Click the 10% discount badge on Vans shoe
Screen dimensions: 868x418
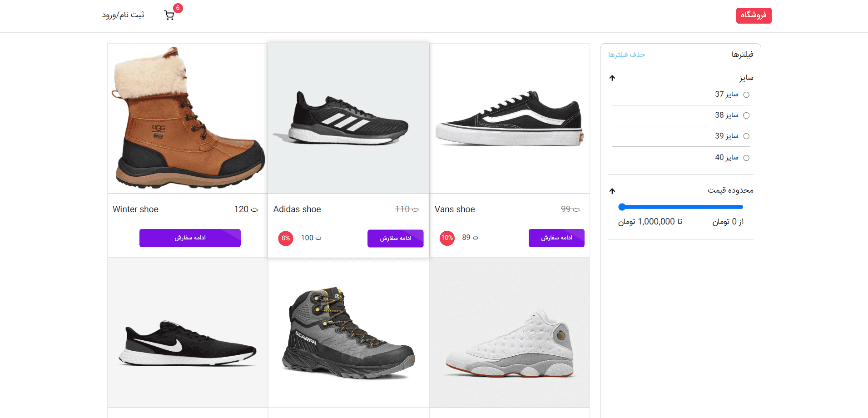pyautogui.click(x=447, y=238)
